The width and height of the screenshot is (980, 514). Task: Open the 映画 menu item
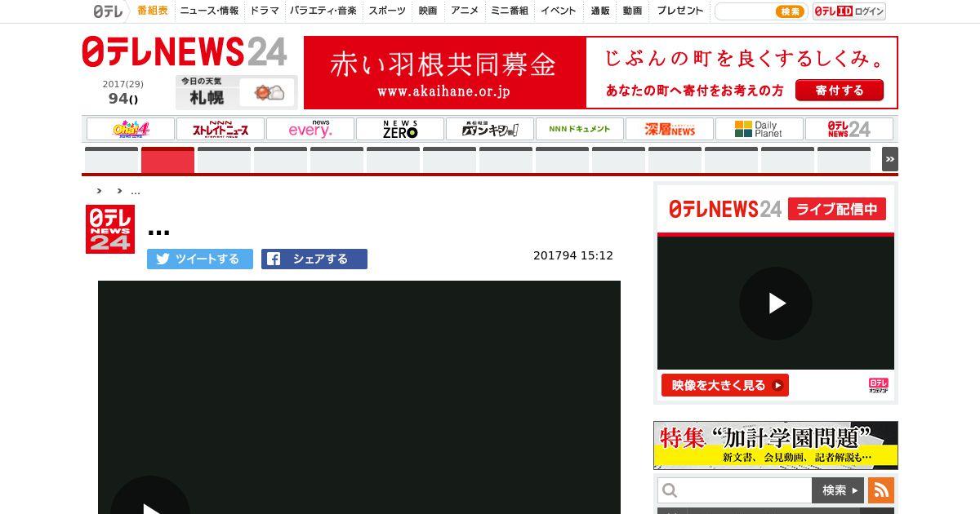click(x=428, y=11)
